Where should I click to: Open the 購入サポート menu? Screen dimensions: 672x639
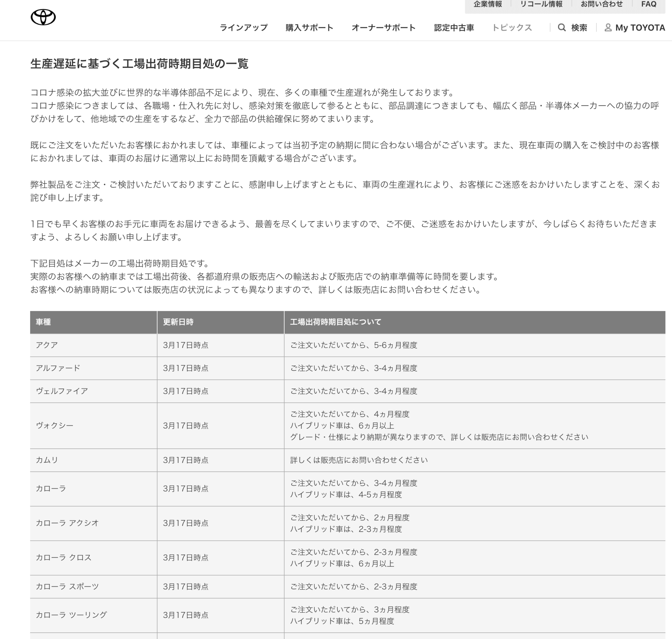309,28
